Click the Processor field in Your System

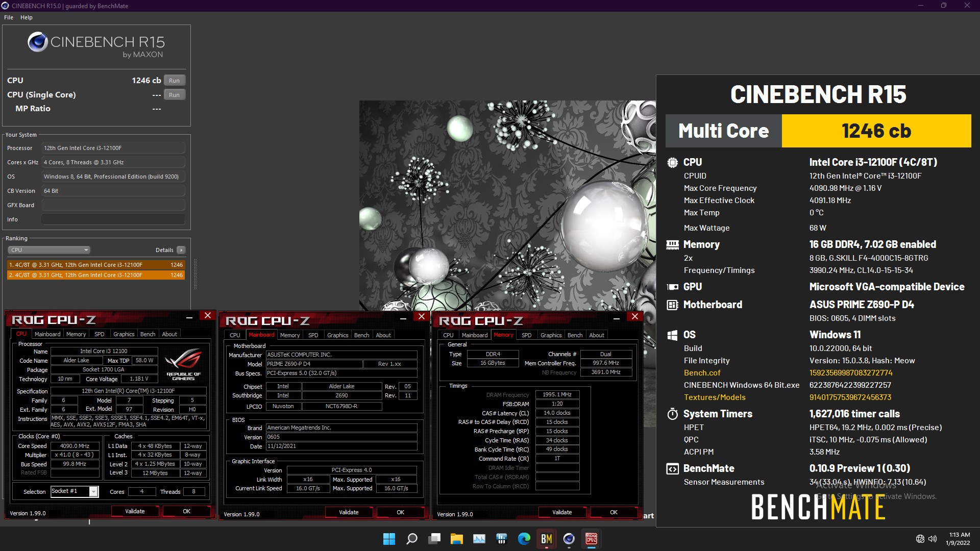113,148
